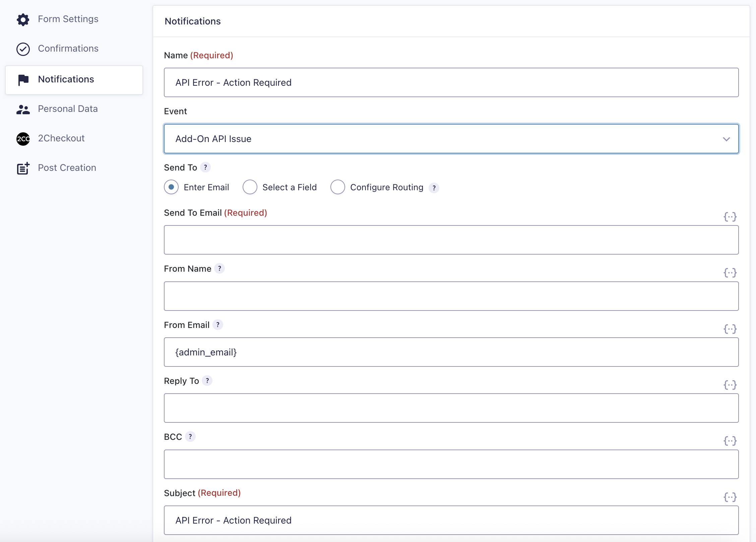Click the notification Name input field

pos(451,82)
